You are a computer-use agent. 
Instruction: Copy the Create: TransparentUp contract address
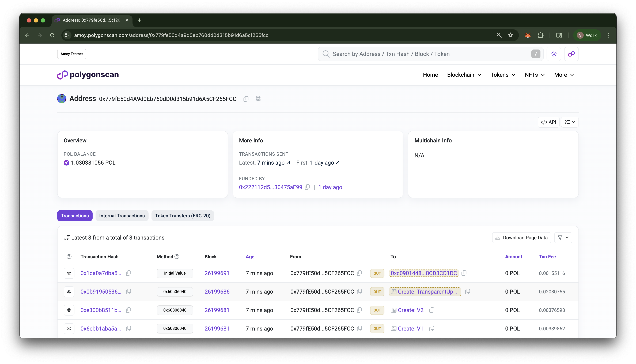pos(468,291)
